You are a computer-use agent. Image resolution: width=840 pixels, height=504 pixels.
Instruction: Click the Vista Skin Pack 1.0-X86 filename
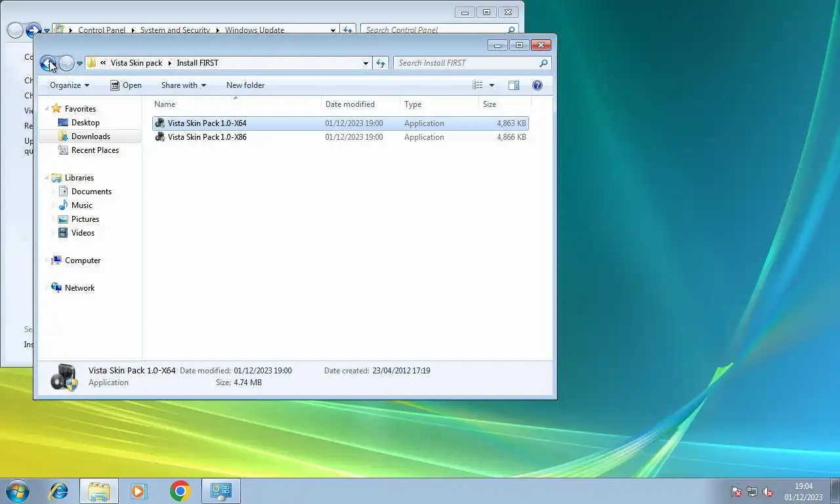pos(207,137)
